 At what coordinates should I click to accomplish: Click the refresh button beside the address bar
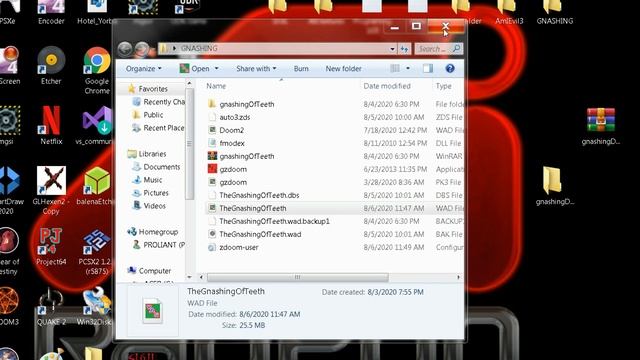click(404, 49)
